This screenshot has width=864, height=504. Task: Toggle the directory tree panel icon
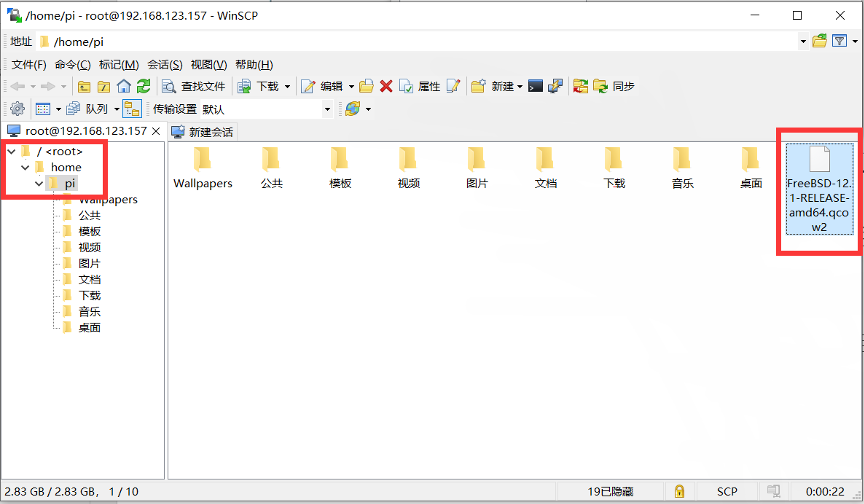[132, 109]
